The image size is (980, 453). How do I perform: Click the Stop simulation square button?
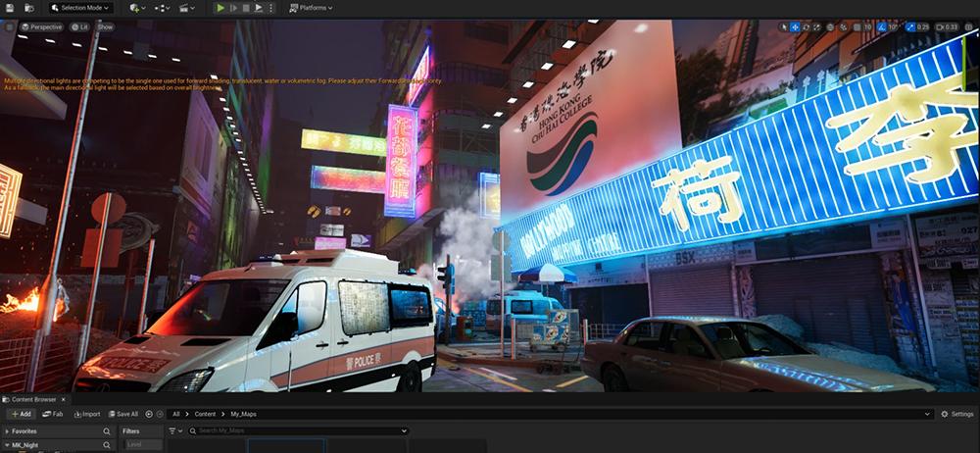coord(246,8)
